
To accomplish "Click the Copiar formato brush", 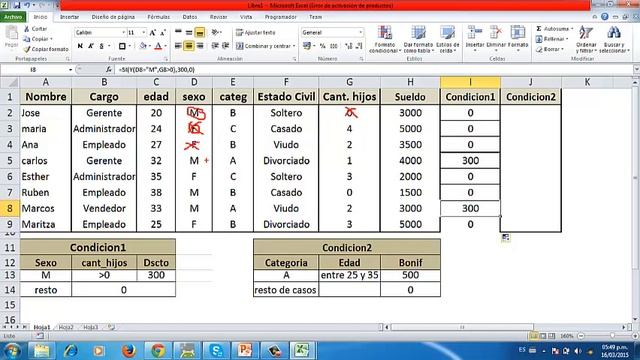I will click(x=27, y=49).
